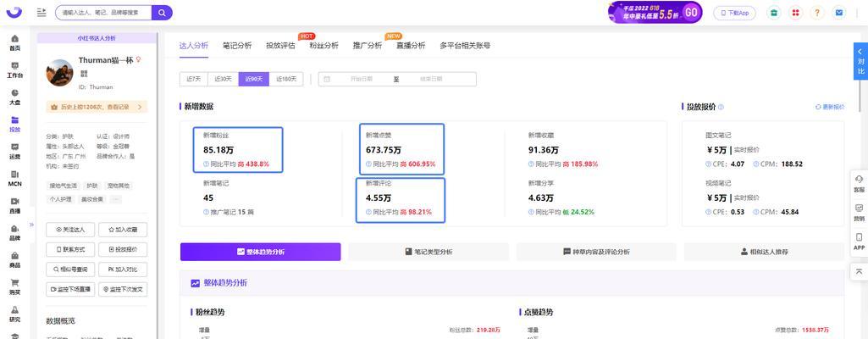Select the 近7天 time range

tap(193, 79)
